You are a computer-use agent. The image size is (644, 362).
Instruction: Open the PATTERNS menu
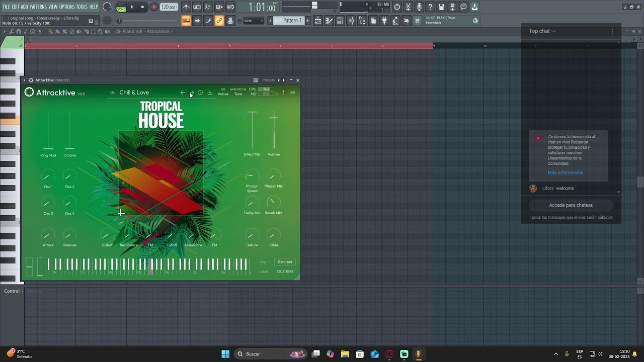38,7
